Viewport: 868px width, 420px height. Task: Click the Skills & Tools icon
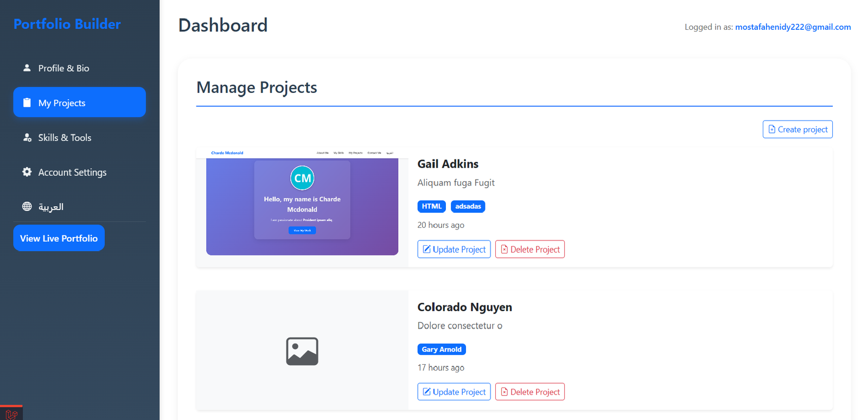coord(27,137)
